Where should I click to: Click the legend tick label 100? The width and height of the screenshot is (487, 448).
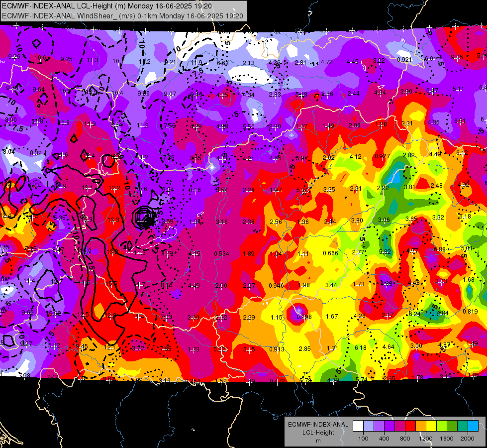pyautogui.click(x=363, y=439)
